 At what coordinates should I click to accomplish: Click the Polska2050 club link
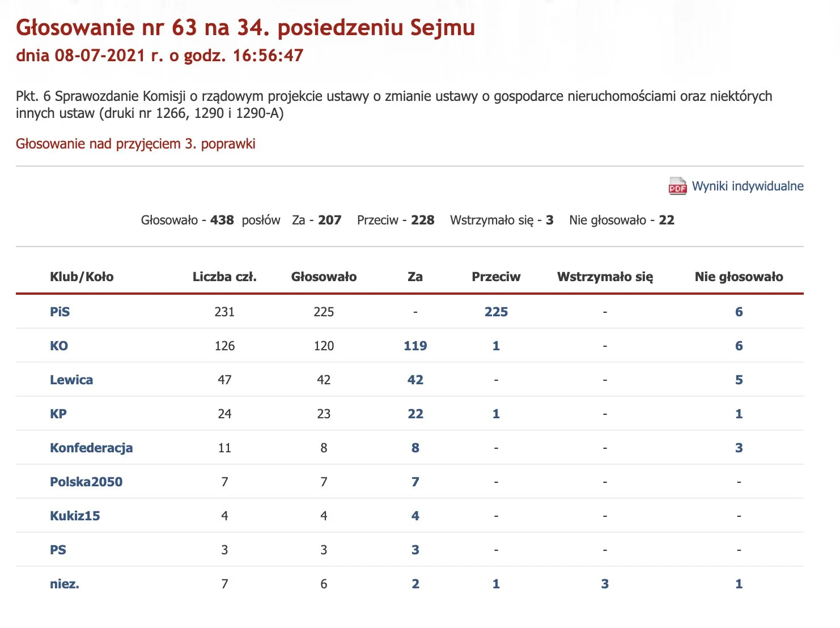pos(86,482)
